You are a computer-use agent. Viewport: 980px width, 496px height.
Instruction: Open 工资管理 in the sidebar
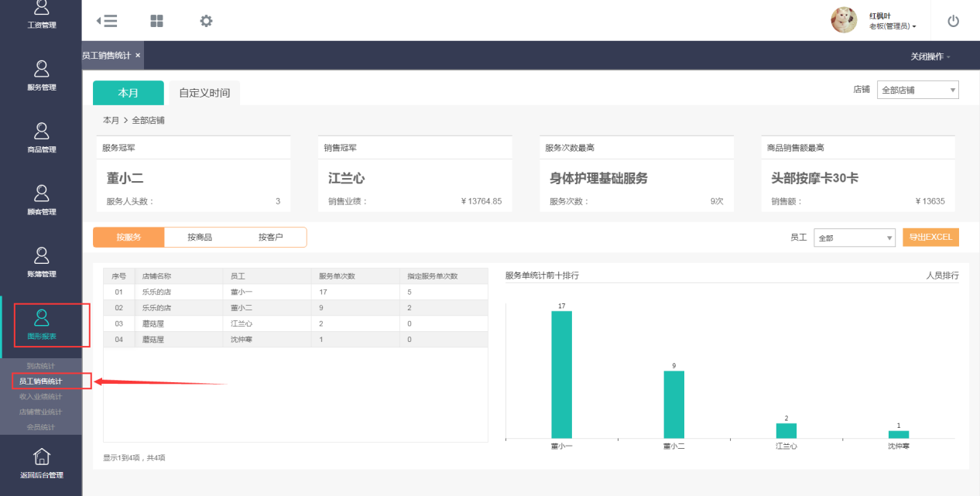point(41,15)
